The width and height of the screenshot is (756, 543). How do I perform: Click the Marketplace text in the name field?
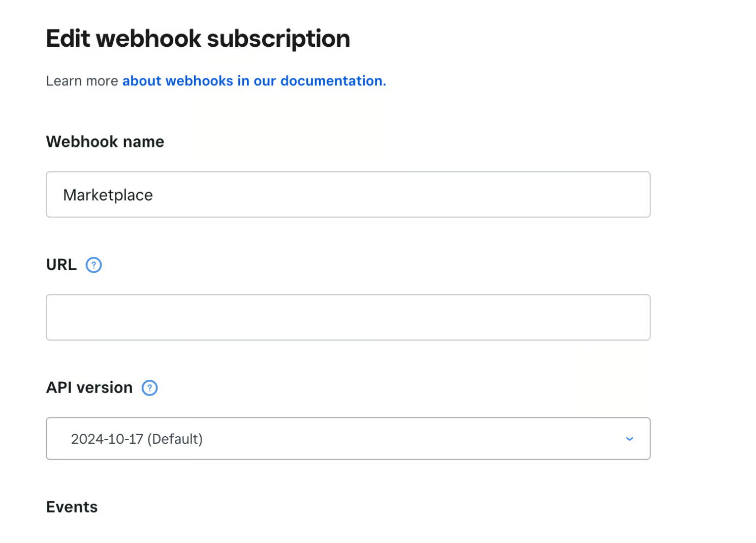click(x=108, y=195)
